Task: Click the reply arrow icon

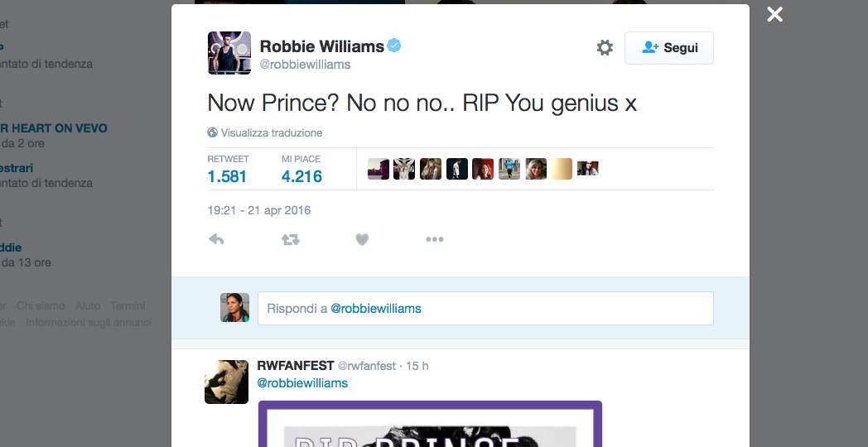Action: 216,239
